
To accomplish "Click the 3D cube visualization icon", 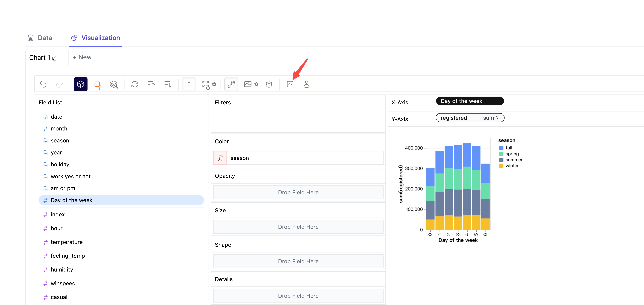I will pos(81,84).
